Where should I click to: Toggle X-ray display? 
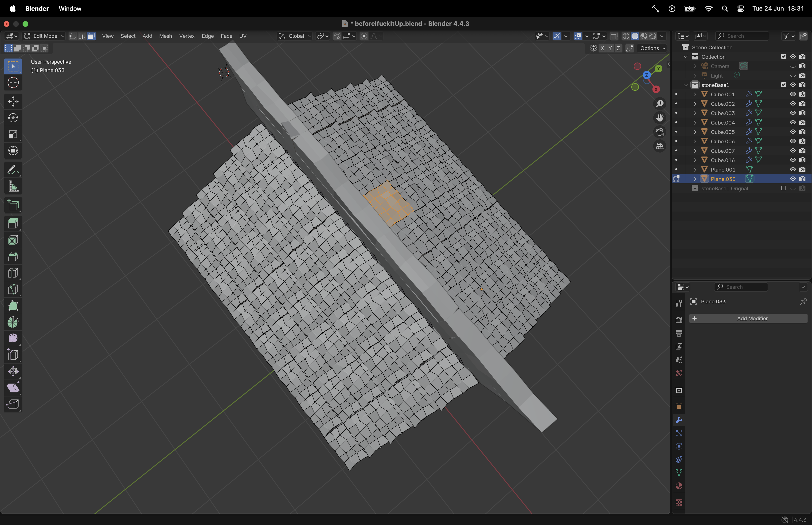point(614,36)
